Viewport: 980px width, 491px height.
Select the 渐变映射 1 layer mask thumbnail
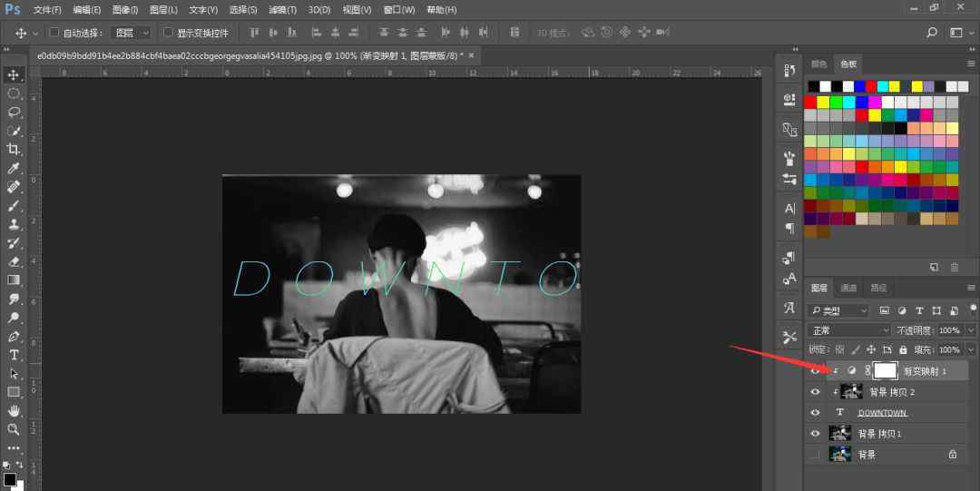(x=885, y=371)
